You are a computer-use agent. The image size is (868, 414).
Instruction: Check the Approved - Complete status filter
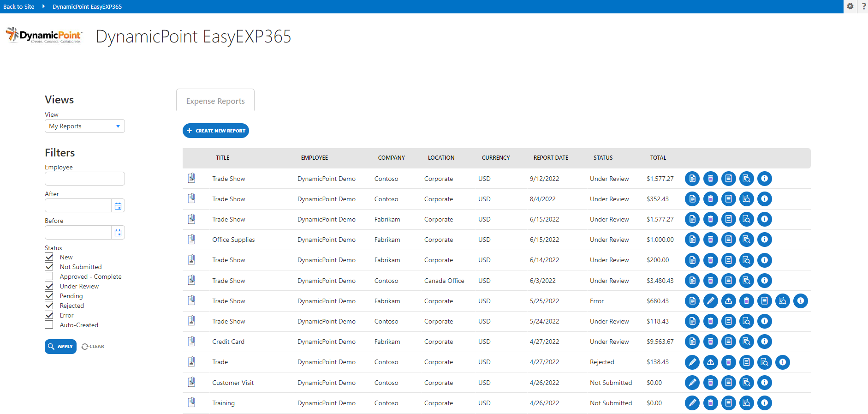(x=49, y=276)
